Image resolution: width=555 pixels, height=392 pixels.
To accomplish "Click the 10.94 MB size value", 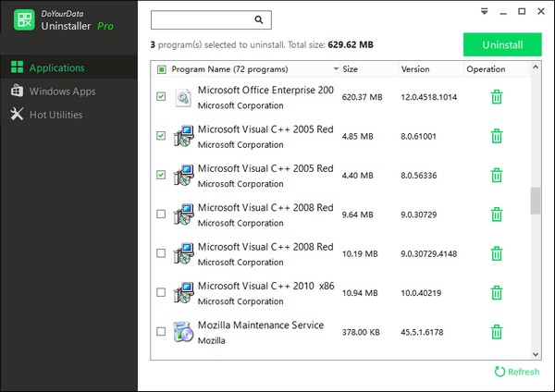I will pos(360,293).
